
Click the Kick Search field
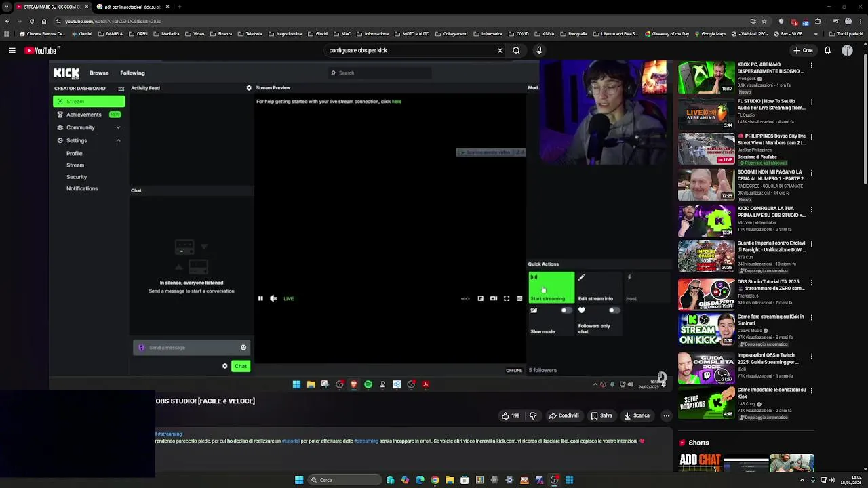(x=380, y=73)
